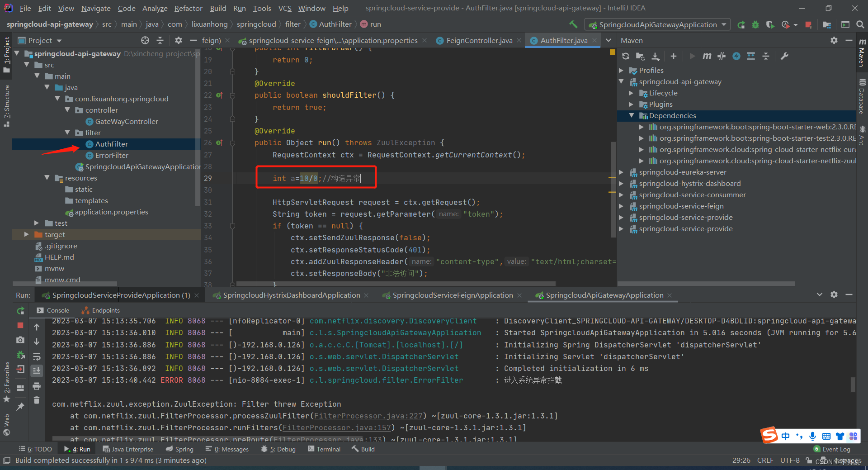Screen dimensions: 868x470
Task: Execute Maven goal with the m icon
Action: [x=707, y=56]
